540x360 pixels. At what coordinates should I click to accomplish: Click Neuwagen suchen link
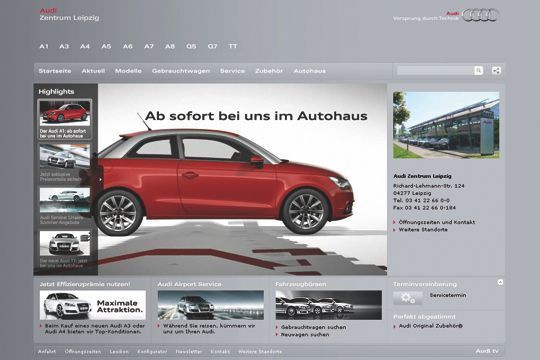(305, 335)
